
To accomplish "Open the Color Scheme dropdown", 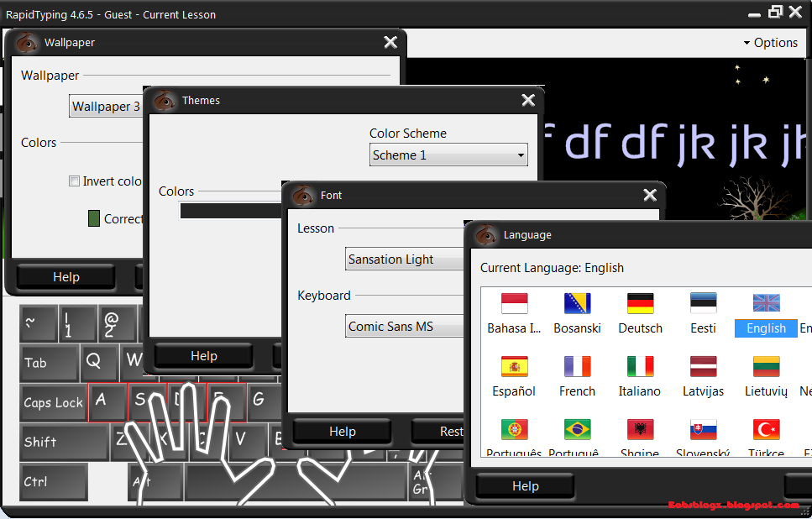I will pyautogui.click(x=448, y=155).
